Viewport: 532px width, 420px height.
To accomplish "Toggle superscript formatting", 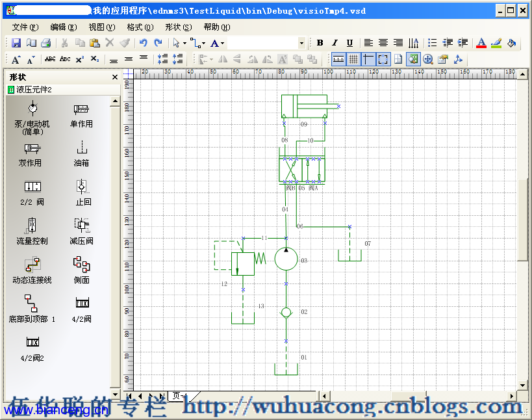I will click(80, 59).
